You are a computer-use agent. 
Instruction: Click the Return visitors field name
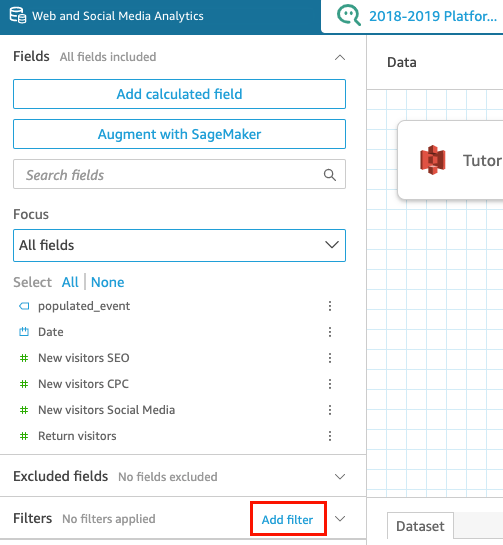coord(77,436)
